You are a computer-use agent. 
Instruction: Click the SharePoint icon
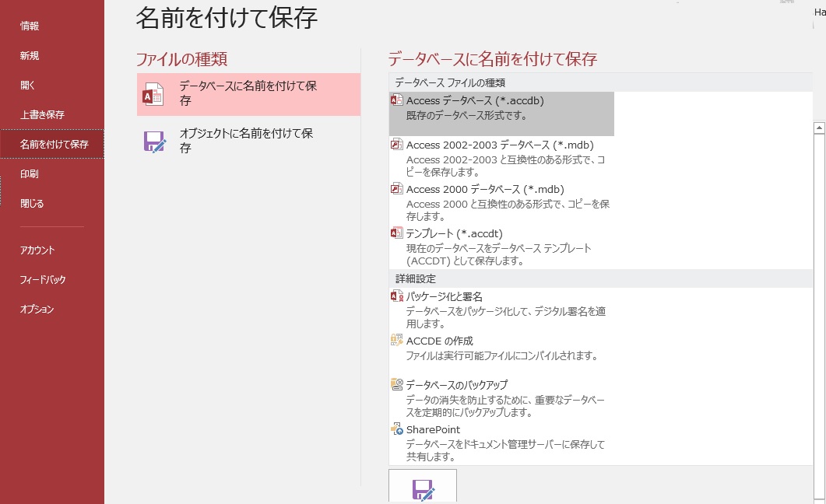click(x=397, y=429)
